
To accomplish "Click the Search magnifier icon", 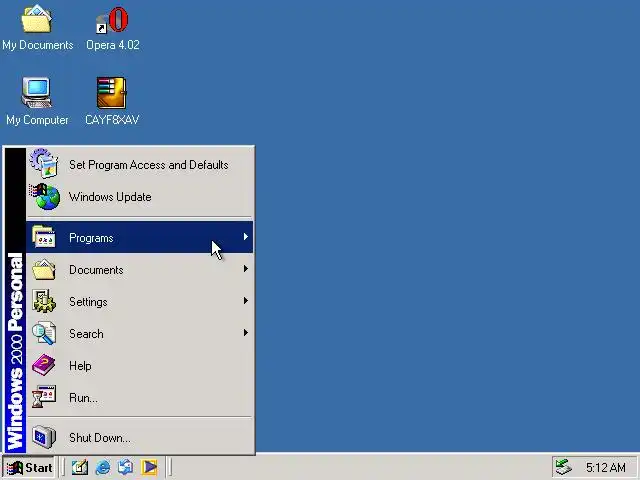I will point(44,333).
